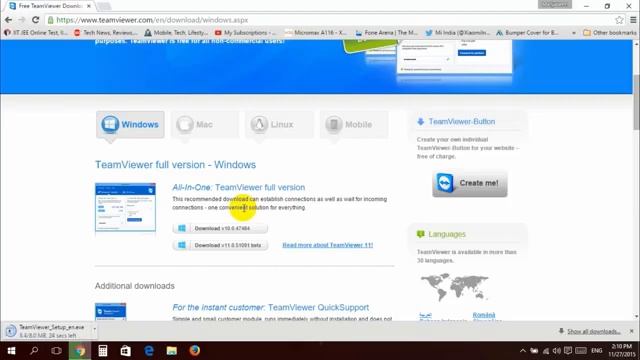
Task: Open the Action Center notifications icon
Action: 568,351
